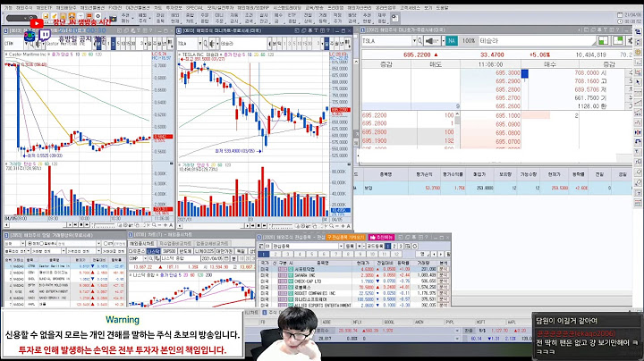Screen dimensions: 644x361
Task: Click search magnifier in TSLA order book window
Action: [420, 41]
